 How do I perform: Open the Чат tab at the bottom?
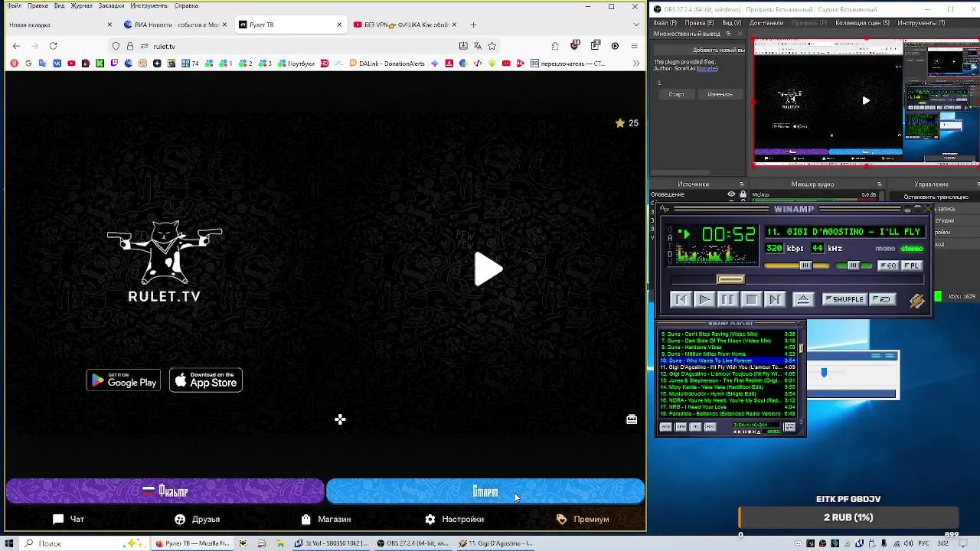68,519
